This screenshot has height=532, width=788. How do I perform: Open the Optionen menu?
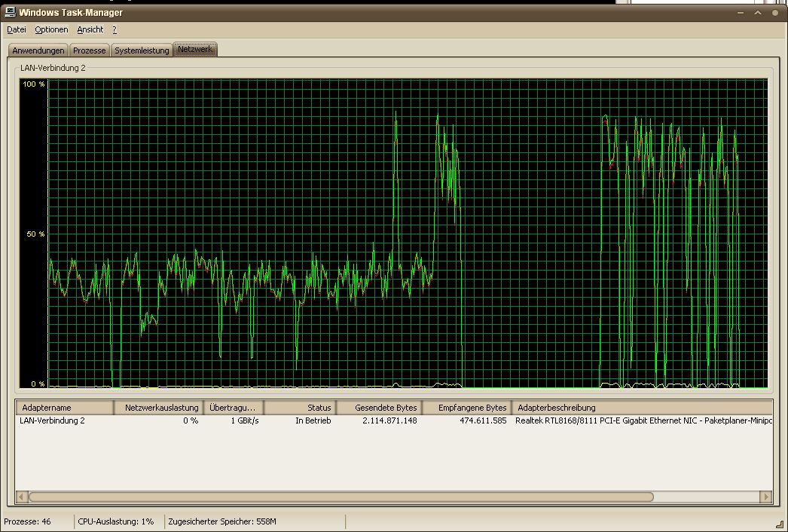pyautogui.click(x=51, y=29)
